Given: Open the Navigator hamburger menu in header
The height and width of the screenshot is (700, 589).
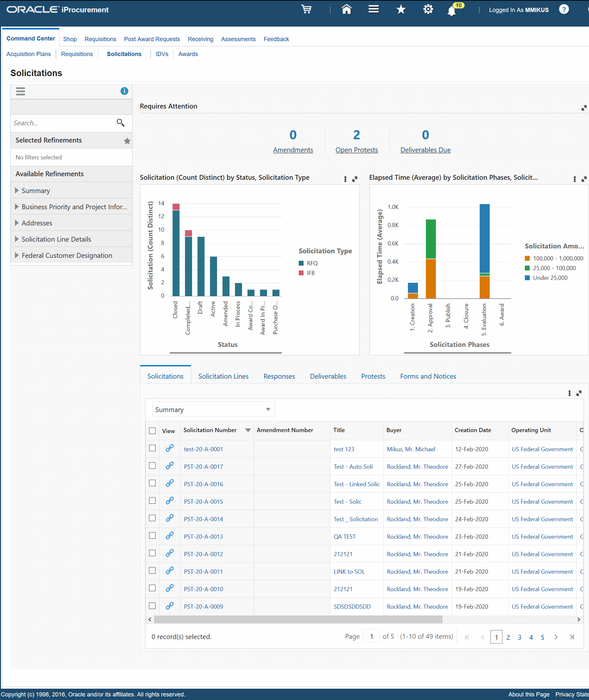Looking at the screenshot, I should (x=374, y=9).
